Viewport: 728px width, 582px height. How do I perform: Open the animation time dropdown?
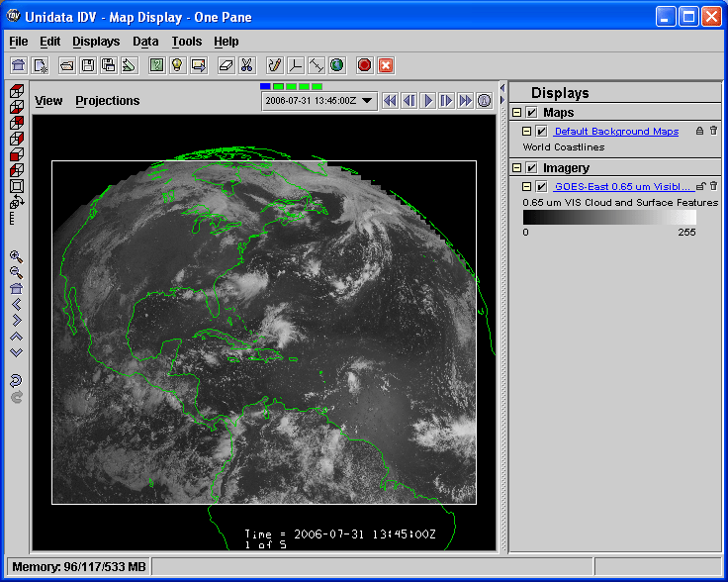pos(367,100)
